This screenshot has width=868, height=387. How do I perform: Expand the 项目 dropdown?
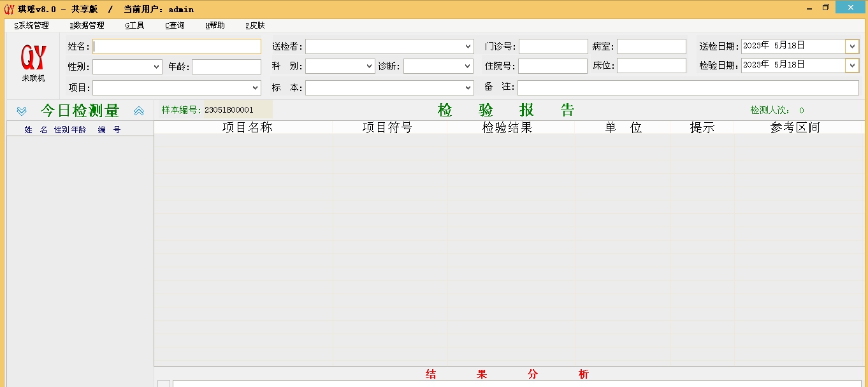(x=255, y=88)
